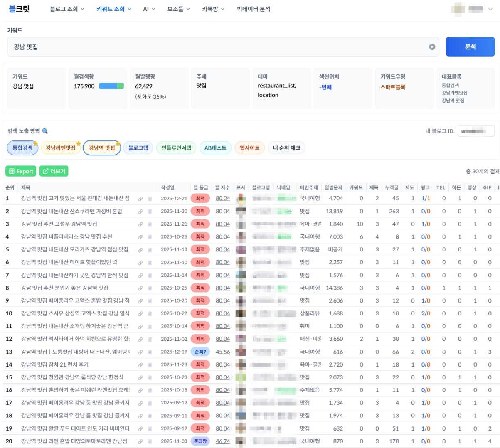Switch to the 인플루언서탭 pill

point(176,148)
